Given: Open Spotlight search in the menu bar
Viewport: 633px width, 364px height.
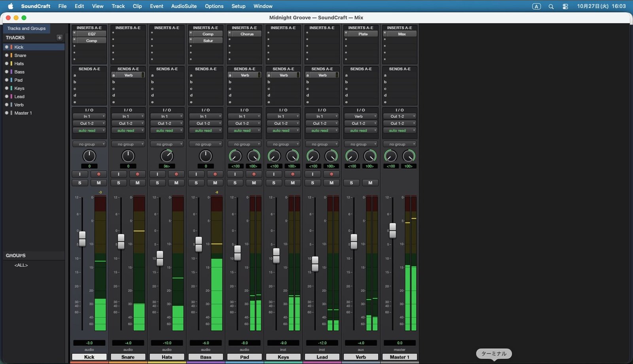Looking at the screenshot, I should click(x=551, y=6).
